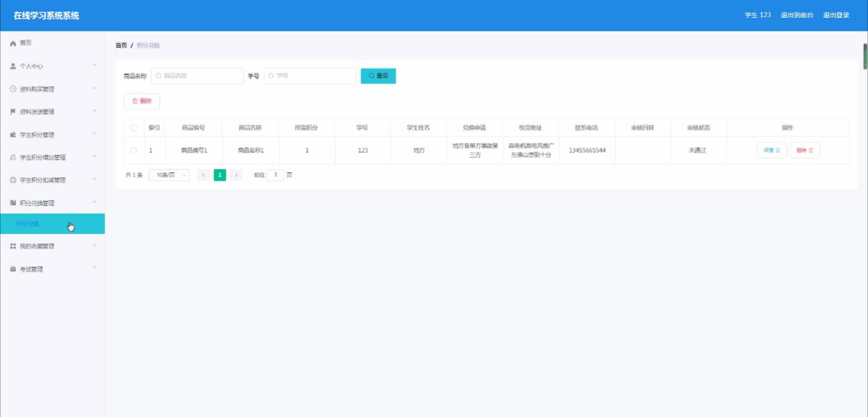Click the bar chart icon beside 积分兑换管理
This screenshot has width=868, height=417.
(13, 203)
